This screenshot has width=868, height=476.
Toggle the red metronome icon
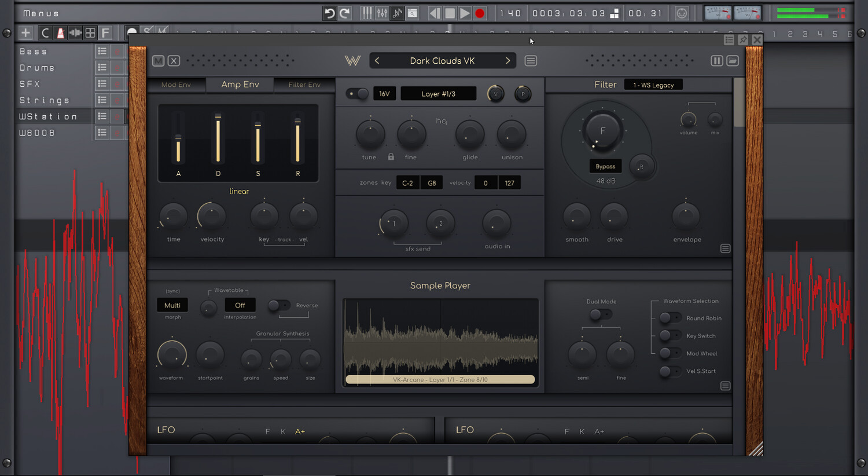coord(60,33)
